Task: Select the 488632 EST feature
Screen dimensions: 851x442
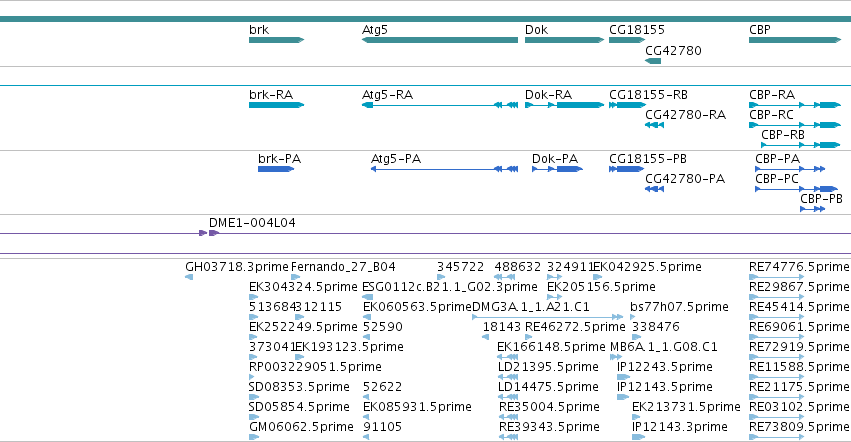Action: 505,277
